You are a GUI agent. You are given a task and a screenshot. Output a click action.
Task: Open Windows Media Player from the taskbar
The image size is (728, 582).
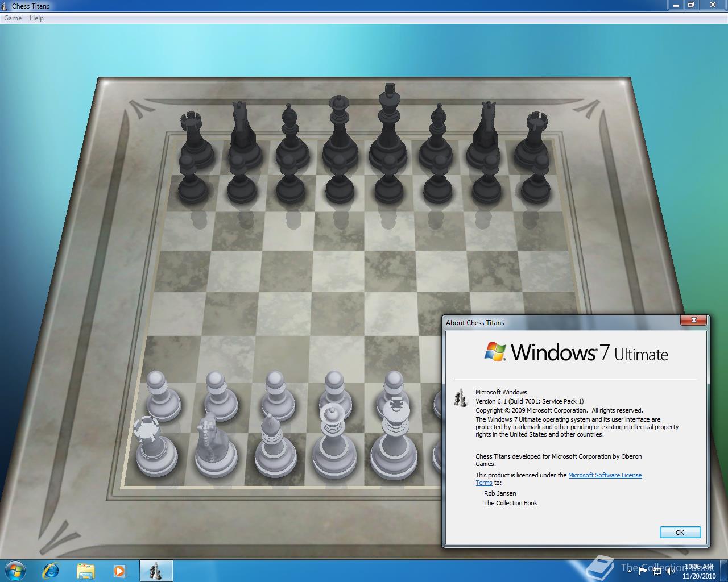(120, 571)
